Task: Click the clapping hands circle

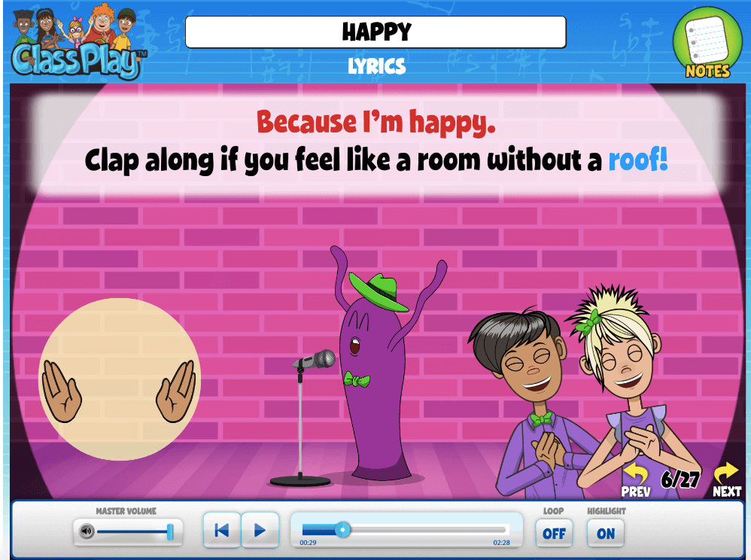Action: point(119,379)
